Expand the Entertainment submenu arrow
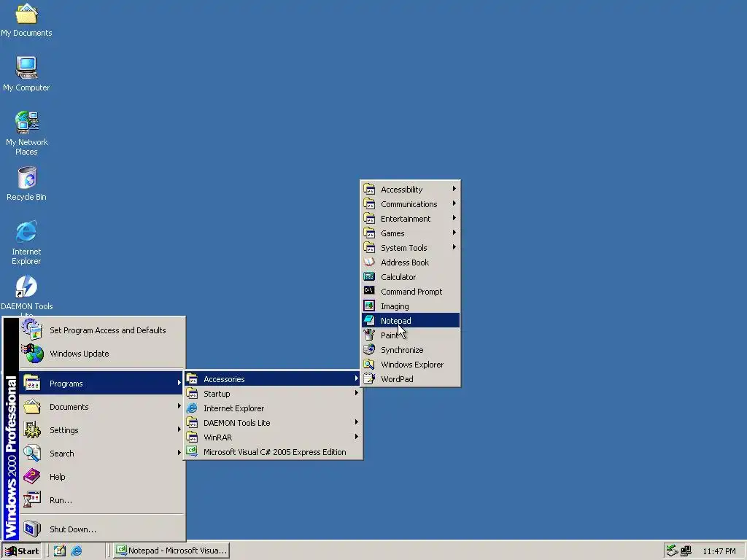Image resolution: width=747 pixels, height=560 pixels. (x=454, y=218)
